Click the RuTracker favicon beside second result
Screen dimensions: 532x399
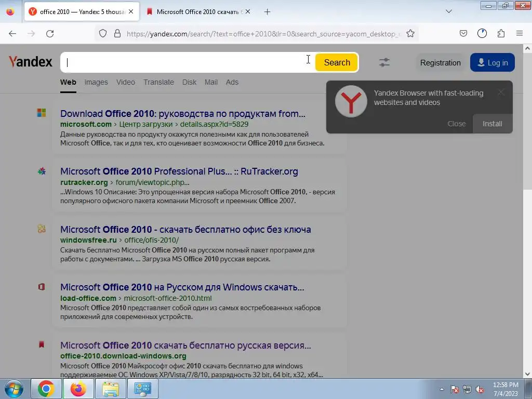tap(42, 171)
